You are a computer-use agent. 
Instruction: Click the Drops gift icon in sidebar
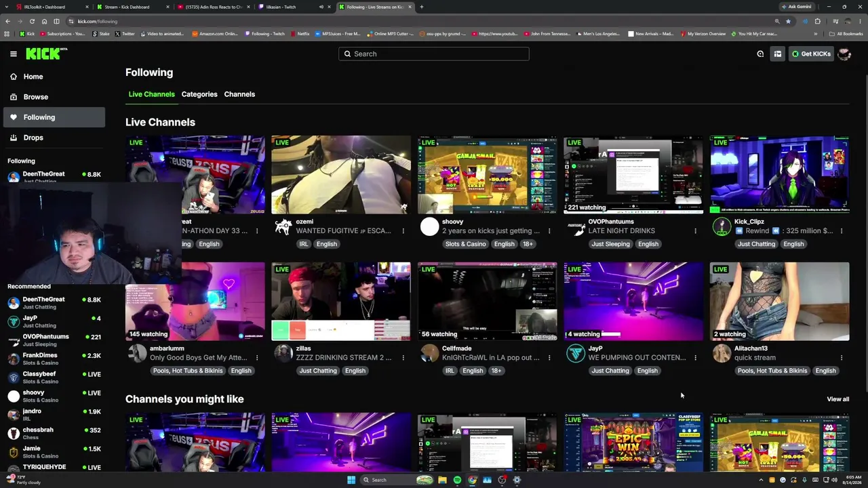(x=13, y=138)
